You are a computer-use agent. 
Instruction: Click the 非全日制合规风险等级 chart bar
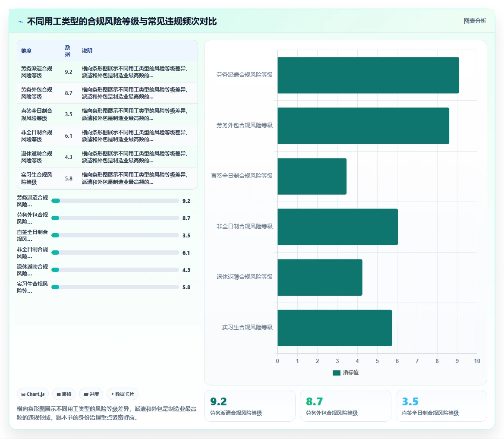pos(337,227)
